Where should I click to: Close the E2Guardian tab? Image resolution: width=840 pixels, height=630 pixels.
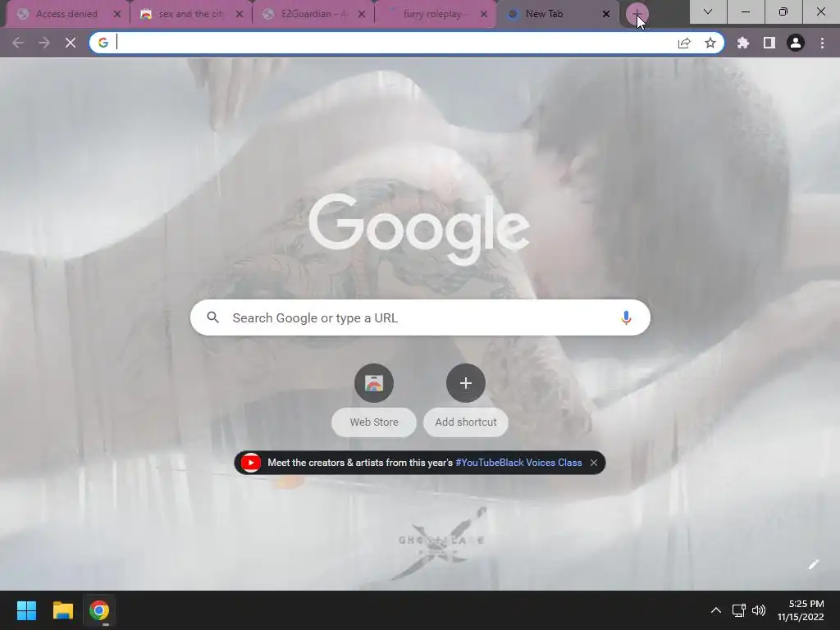[362, 15]
